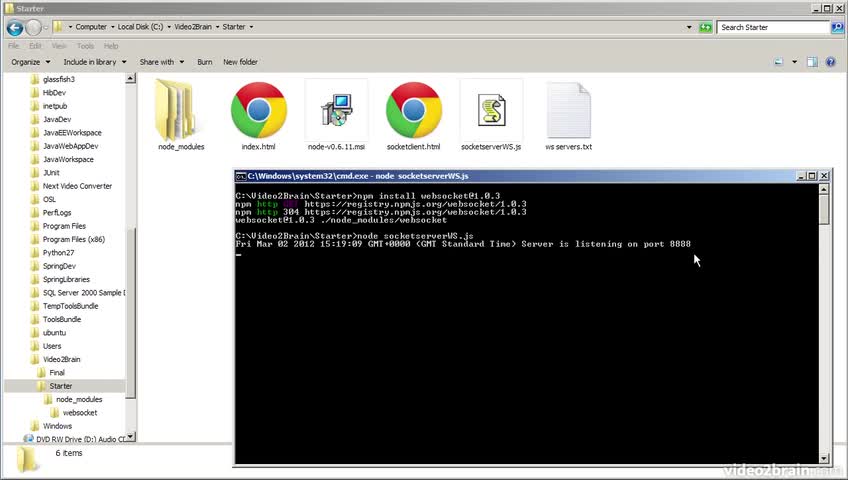Viewport: 848px width, 480px height.
Task: Select the socketclient.html Chrome file icon
Action: 414,110
